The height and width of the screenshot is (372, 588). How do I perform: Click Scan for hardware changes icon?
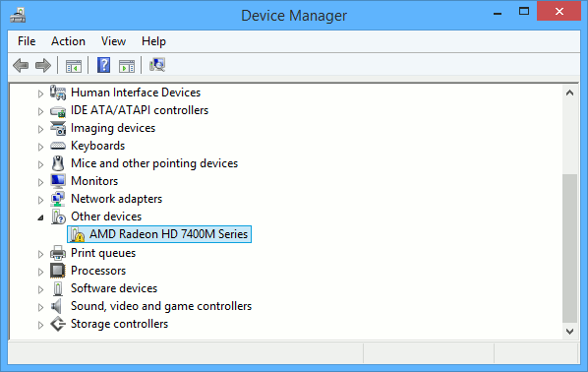[157, 65]
